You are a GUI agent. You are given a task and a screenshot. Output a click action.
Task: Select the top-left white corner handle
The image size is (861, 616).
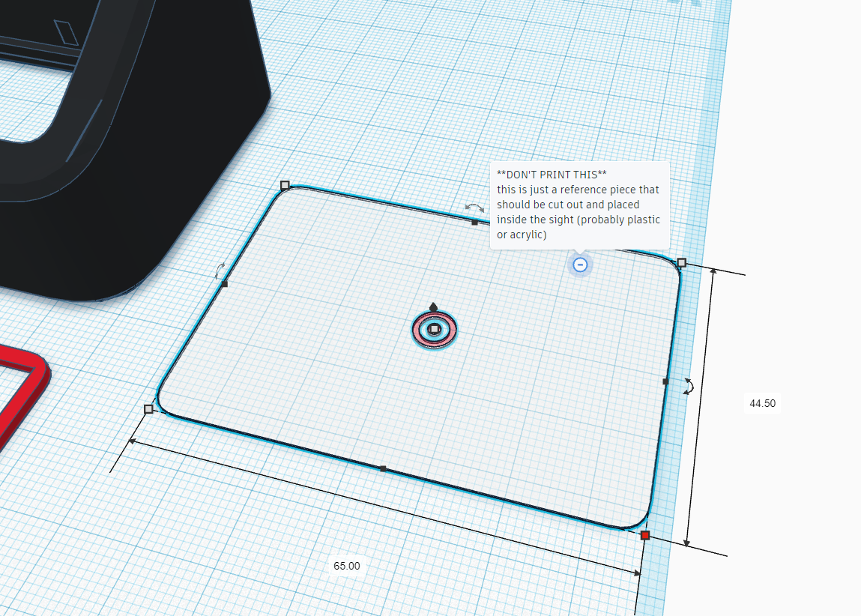[285, 186]
